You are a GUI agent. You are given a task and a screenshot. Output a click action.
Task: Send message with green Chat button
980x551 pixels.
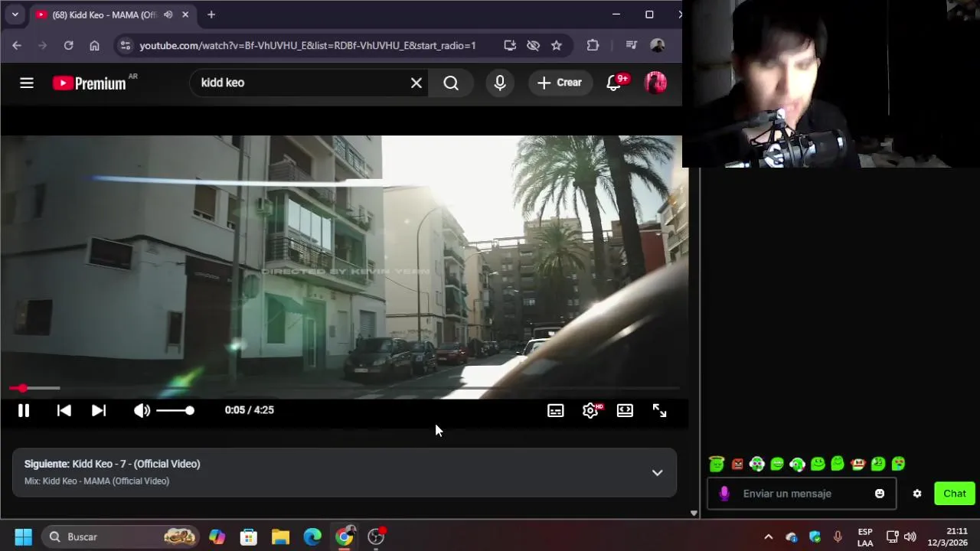click(955, 494)
